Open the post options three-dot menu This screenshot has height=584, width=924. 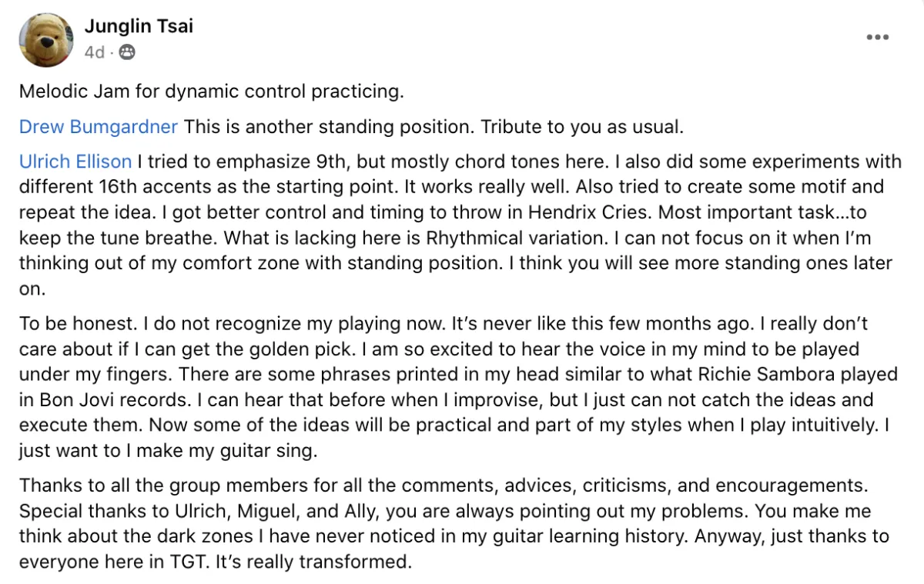tap(878, 38)
